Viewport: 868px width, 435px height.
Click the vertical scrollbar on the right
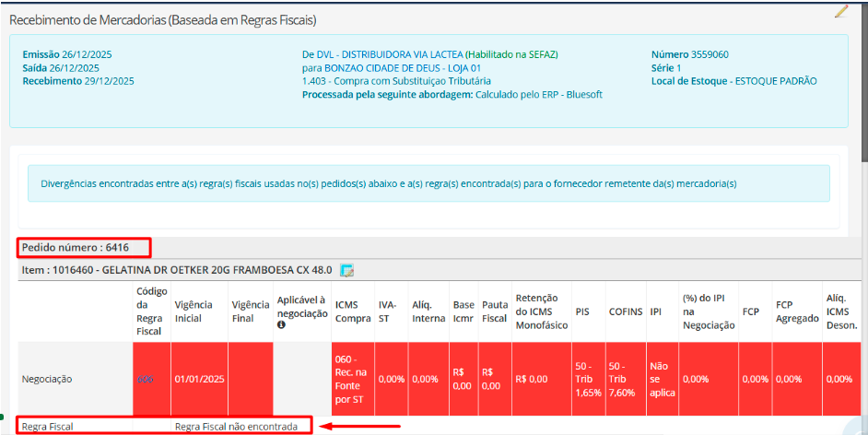(x=863, y=74)
